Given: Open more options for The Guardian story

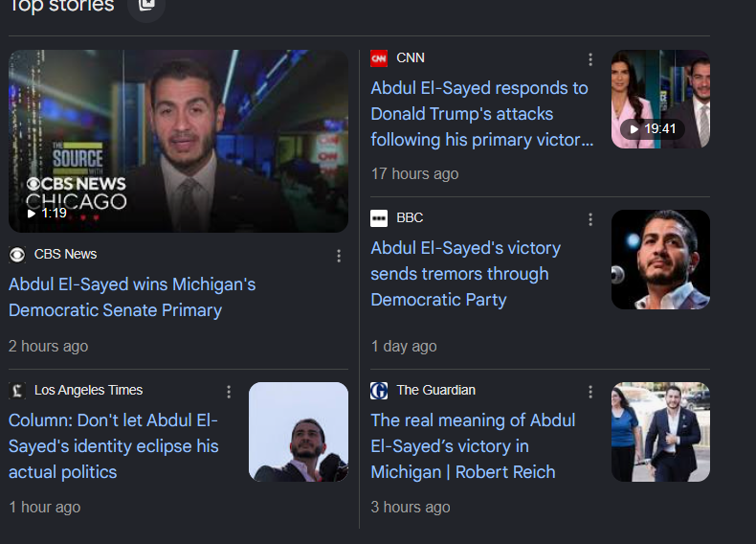Looking at the screenshot, I should pos(590,392).
